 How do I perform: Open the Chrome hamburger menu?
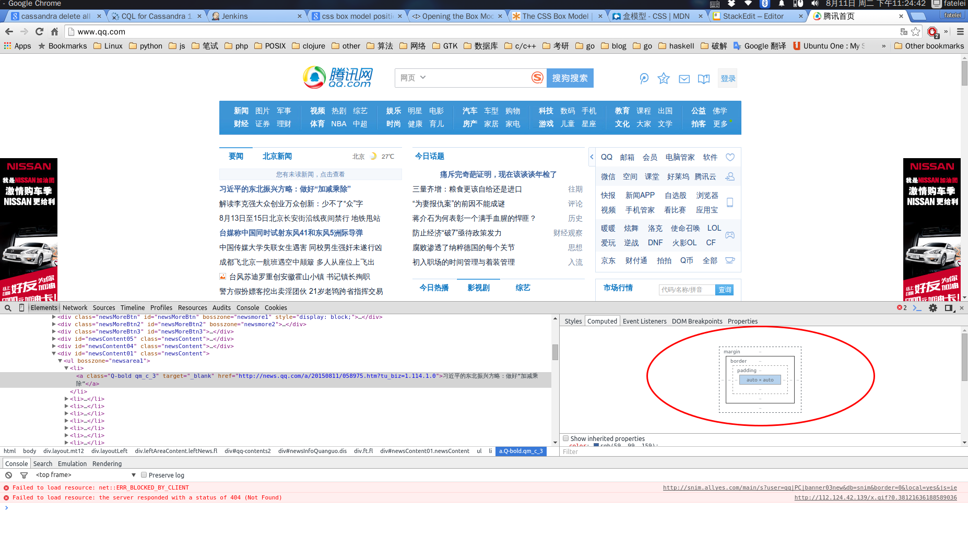(960, 32)
